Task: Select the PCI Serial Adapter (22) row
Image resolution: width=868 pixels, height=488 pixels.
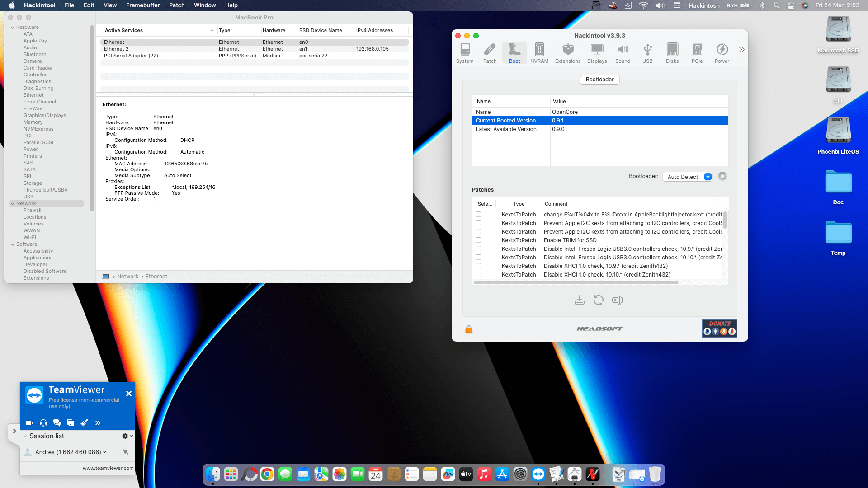Action: pos(254,56)
